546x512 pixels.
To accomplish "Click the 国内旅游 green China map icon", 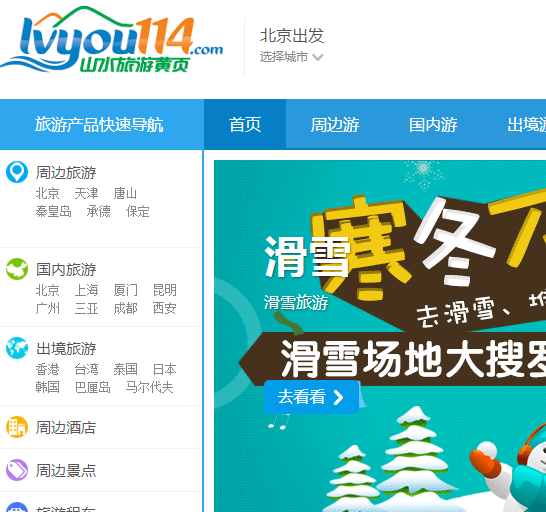I will coord(17,269).
